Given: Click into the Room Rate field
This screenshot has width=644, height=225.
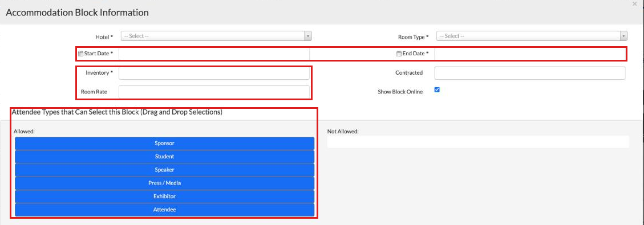Looking at the screenshot, I should point(214,92).
